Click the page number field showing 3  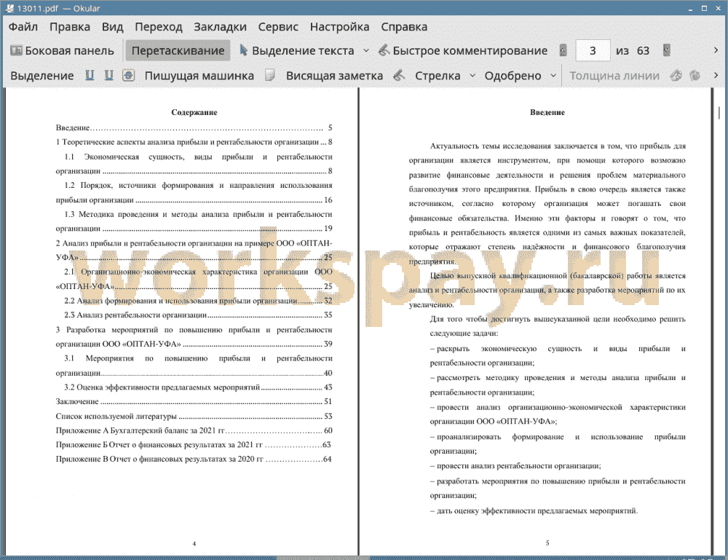pos(593,51)
